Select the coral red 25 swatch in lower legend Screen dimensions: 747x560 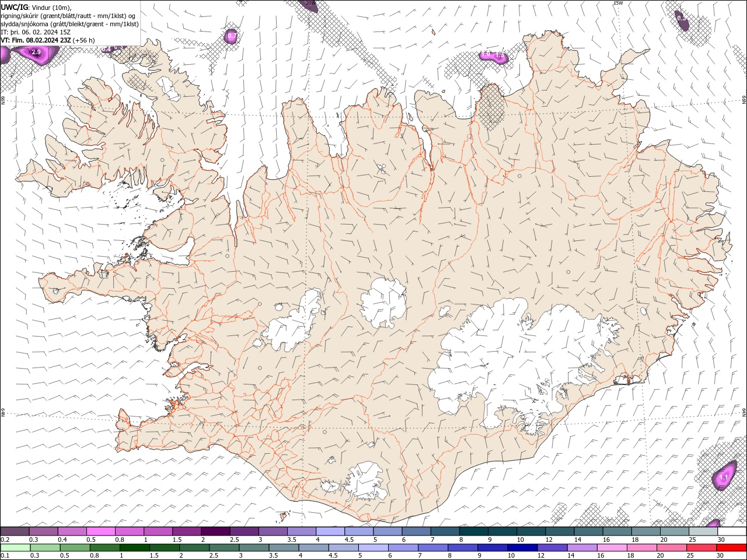click(701, 548)
